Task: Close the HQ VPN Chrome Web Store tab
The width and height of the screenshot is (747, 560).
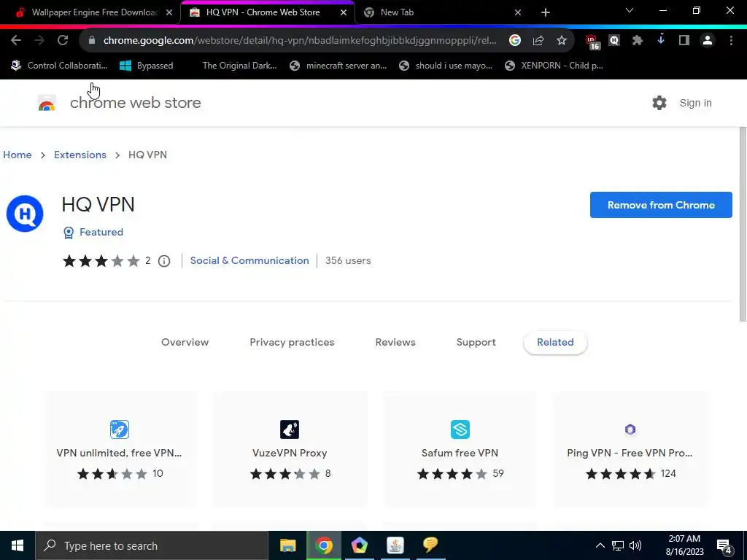Action: (344, 12)
